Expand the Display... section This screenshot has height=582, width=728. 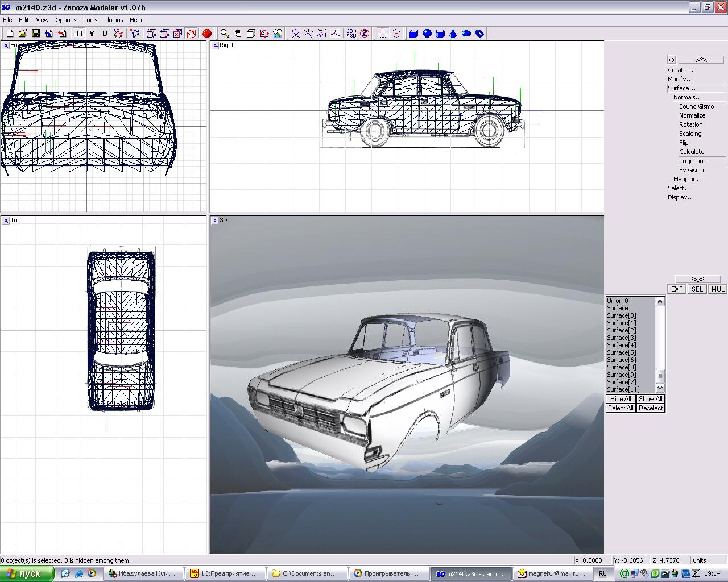pyautogui.click(x=680, y=197)
